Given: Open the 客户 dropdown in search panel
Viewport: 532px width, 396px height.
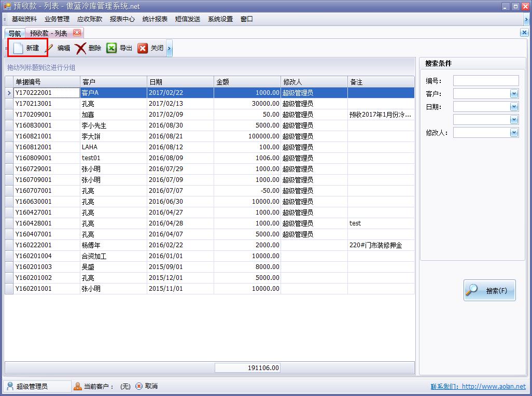Looking at the screenshot, I should (x=513, y=93).
